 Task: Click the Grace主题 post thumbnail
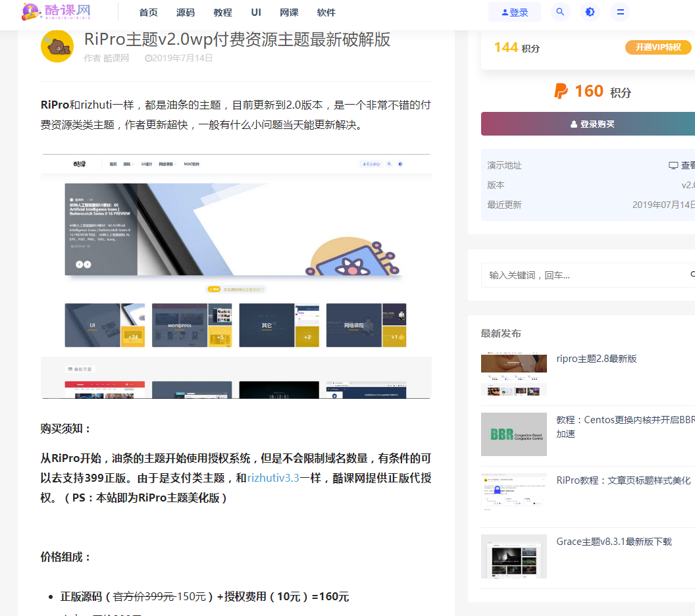pyautogui.click(x=514, y=556)
